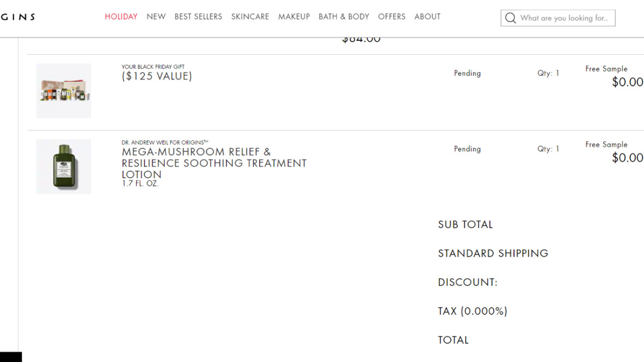Open the Offers menu

tap(392, 17)
